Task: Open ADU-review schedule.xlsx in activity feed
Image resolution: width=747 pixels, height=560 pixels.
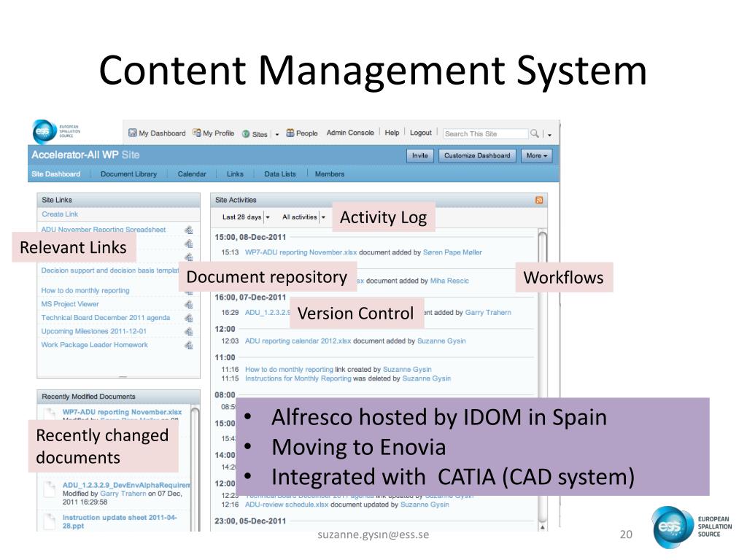Action: tap(287, 505)
